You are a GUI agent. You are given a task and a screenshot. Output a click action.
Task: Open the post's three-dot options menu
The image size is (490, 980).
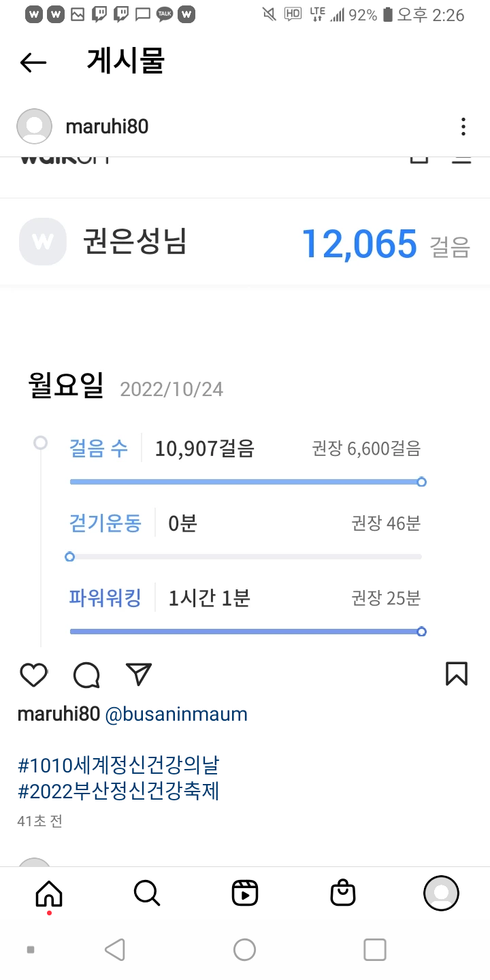click(463, 127)
